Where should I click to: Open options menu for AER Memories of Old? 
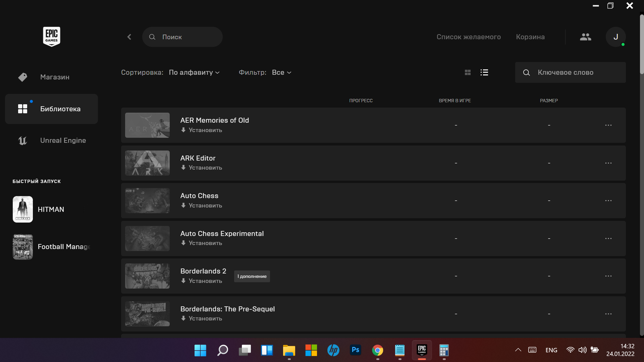(x=608, y=125)
